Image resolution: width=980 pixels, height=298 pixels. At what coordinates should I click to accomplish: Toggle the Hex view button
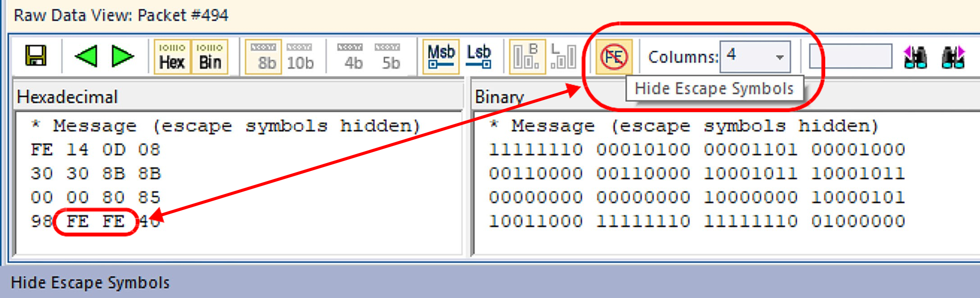(x=172, y=57)
